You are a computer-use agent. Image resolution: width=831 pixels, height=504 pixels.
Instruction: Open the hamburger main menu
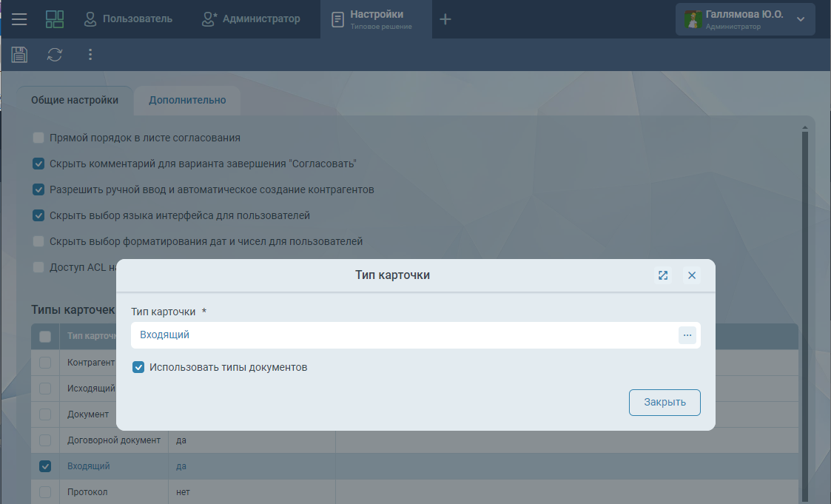(19, 19)
